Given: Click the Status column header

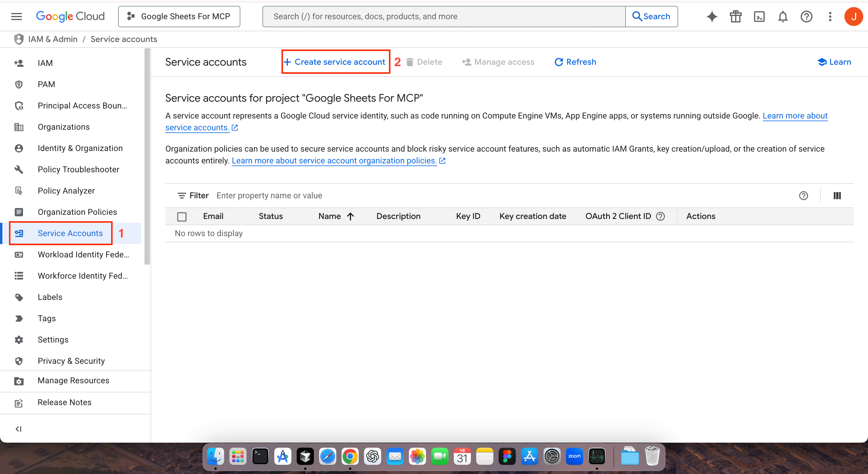Looking at the screenshot, I should coord(270,216).
